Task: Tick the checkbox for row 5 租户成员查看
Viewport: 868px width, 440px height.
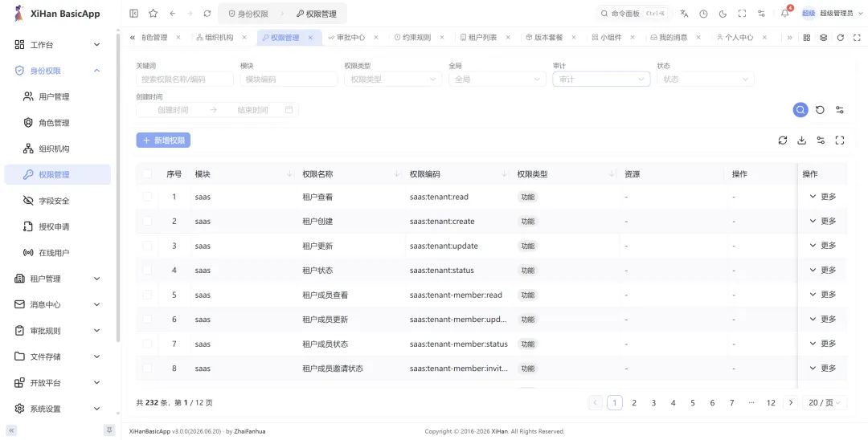Action: (x=147, y=295)
